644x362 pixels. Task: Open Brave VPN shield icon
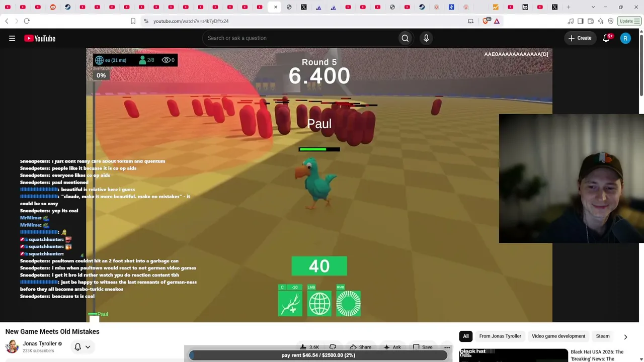click(611, 21)
